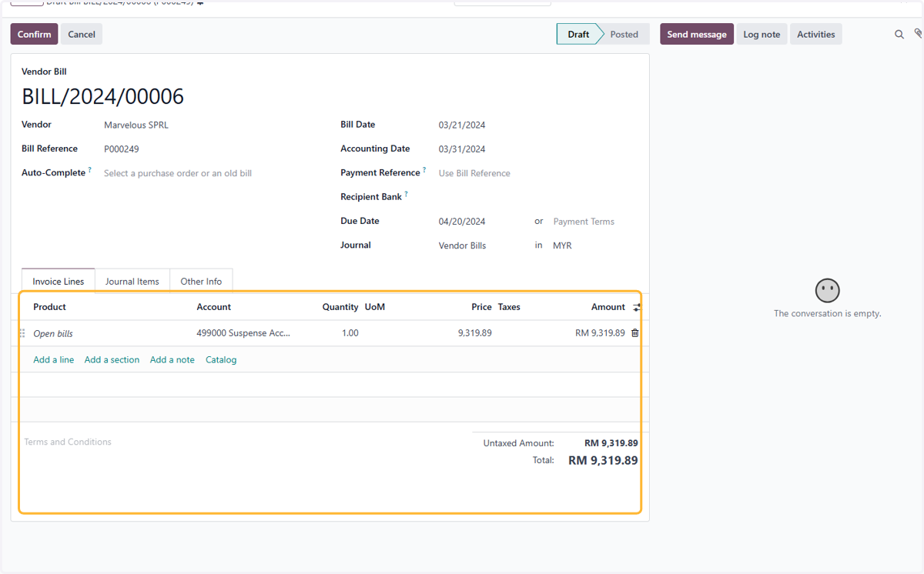
Task: Sort by Quantity column header
Action: click(340, 306)
